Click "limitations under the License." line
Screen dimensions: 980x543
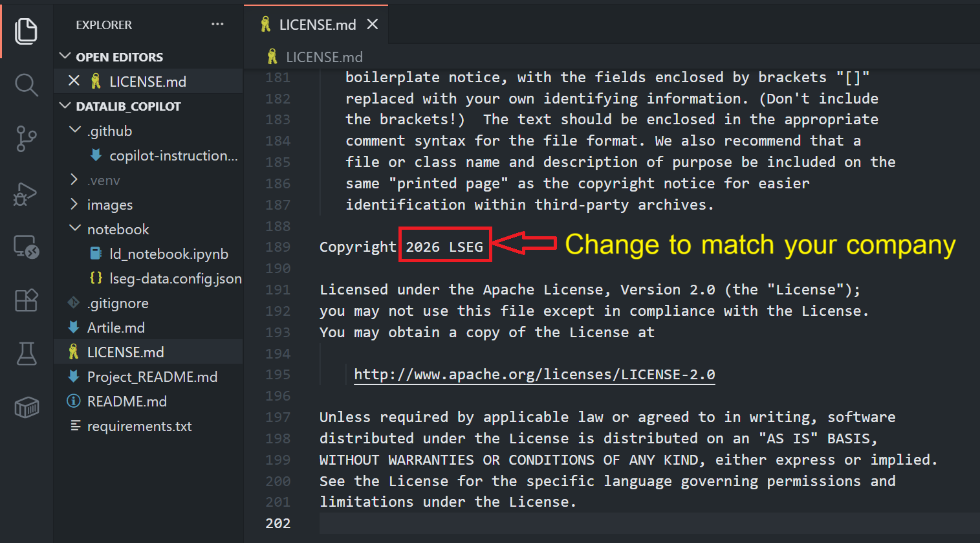pyautogui.click(x=448, y=502)
